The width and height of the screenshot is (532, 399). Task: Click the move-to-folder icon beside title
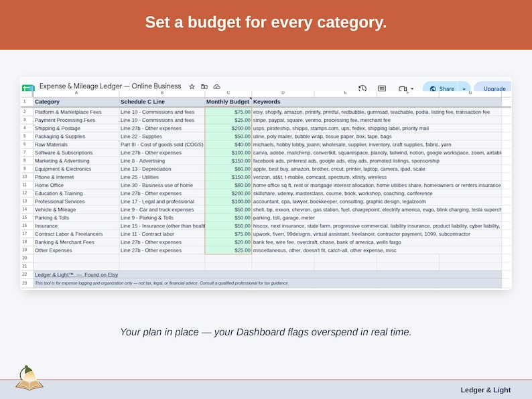tap(204, 86)
